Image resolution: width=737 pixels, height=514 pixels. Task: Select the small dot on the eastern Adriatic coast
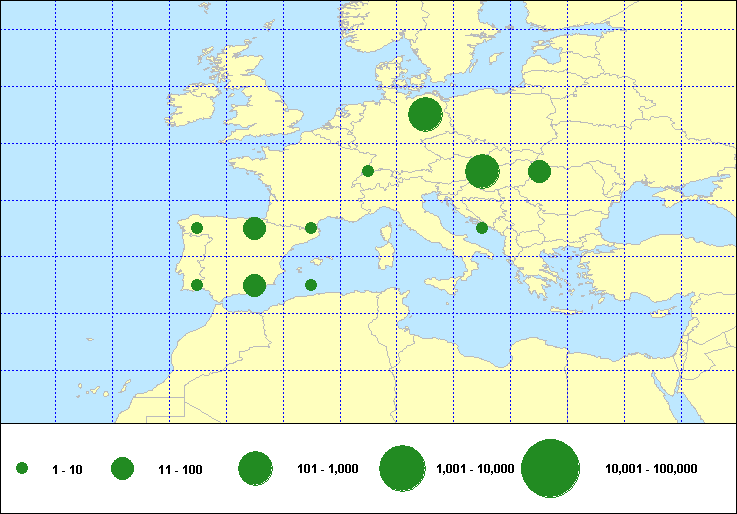(x=482, y=228)
